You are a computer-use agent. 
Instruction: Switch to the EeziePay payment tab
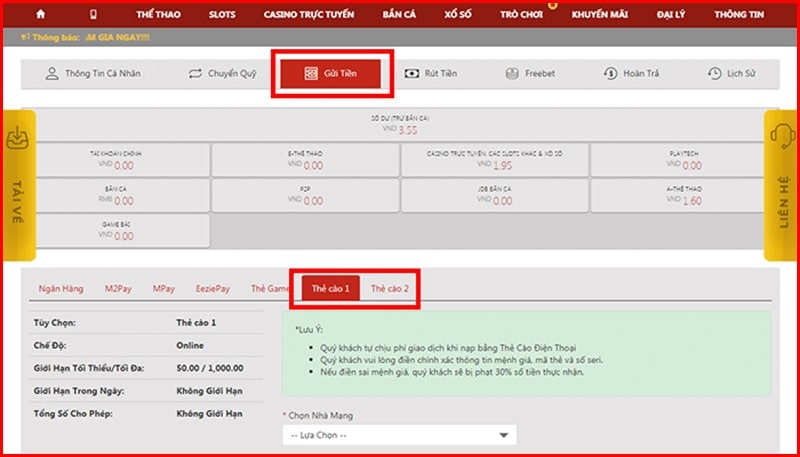(x=213, y=288)
